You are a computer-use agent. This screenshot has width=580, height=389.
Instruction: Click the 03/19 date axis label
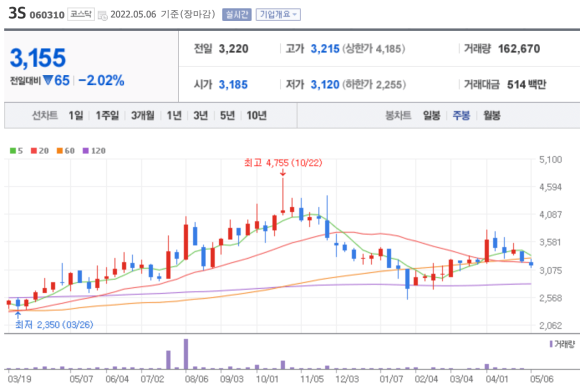[x=19, y=379]
